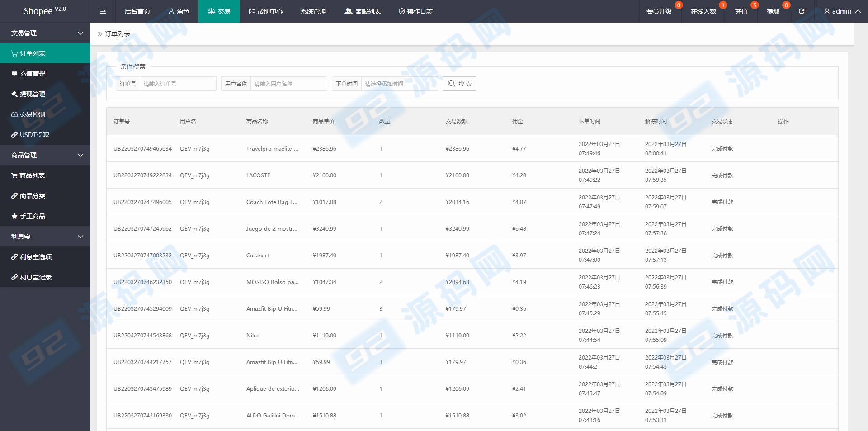868x431 pixels.
Task: Click the 交易状态 column header
Action: click(722, 122)
